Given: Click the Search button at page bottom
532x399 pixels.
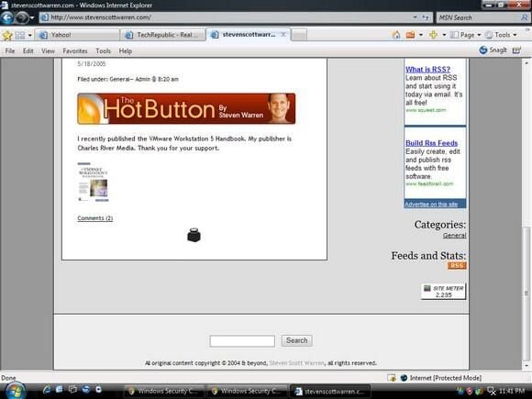Looking at the screenshot, I should pyautogui.click(x=297, y=340).
